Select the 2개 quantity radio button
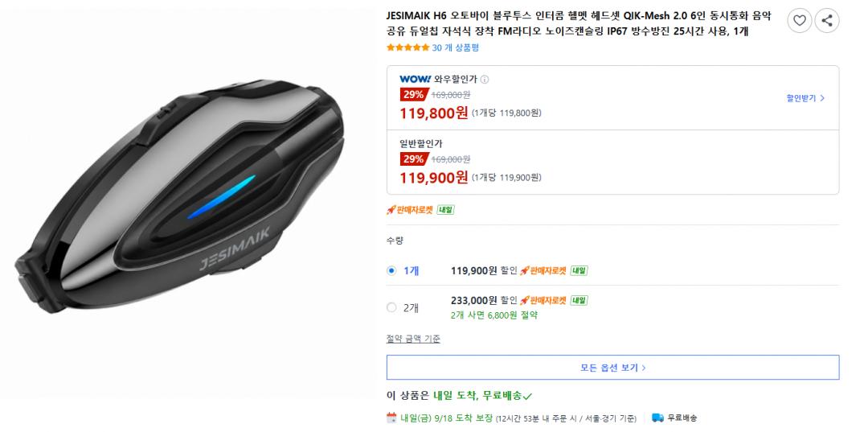Image resolution: width=868 pixels, height=432 pixels. [x=391, y=307]
